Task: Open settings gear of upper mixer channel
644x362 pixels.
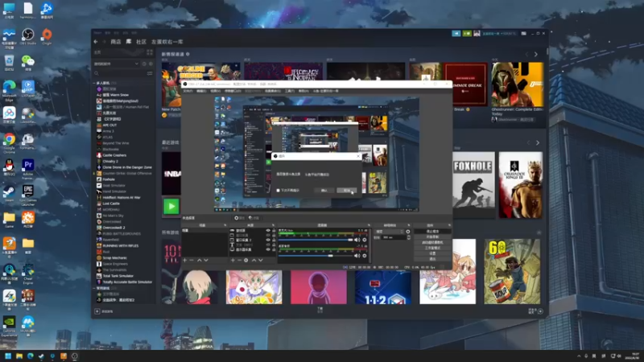Action: coord(365,240)
